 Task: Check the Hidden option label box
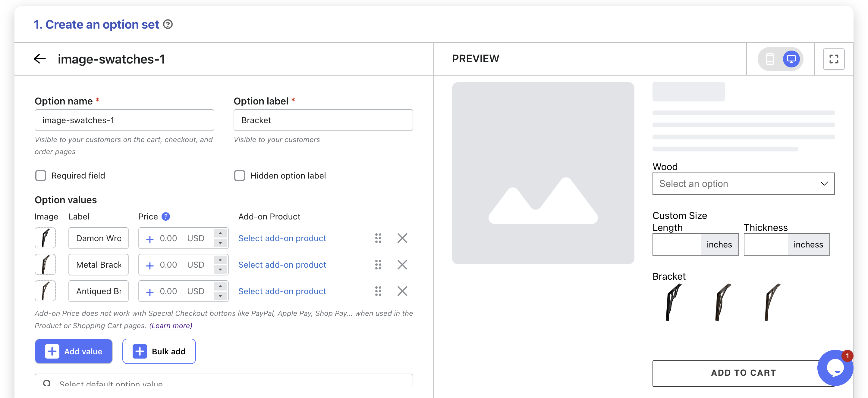point(240,176)
